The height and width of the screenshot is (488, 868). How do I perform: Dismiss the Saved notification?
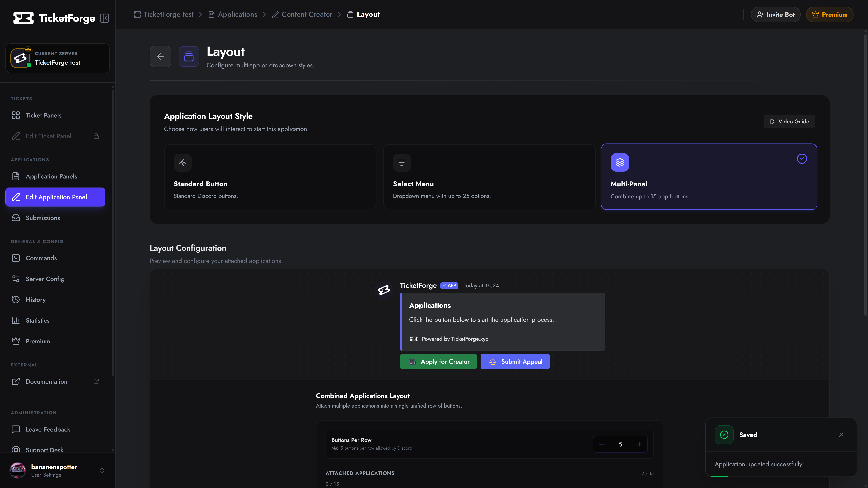point(841,435)
